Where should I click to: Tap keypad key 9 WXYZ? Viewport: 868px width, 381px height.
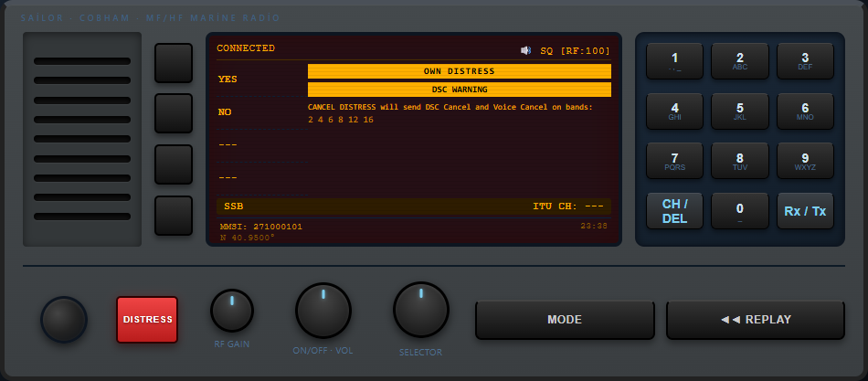click(806, 161)
